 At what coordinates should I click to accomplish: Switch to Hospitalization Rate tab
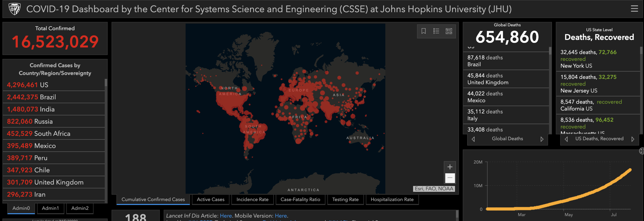tap(392, 199)
